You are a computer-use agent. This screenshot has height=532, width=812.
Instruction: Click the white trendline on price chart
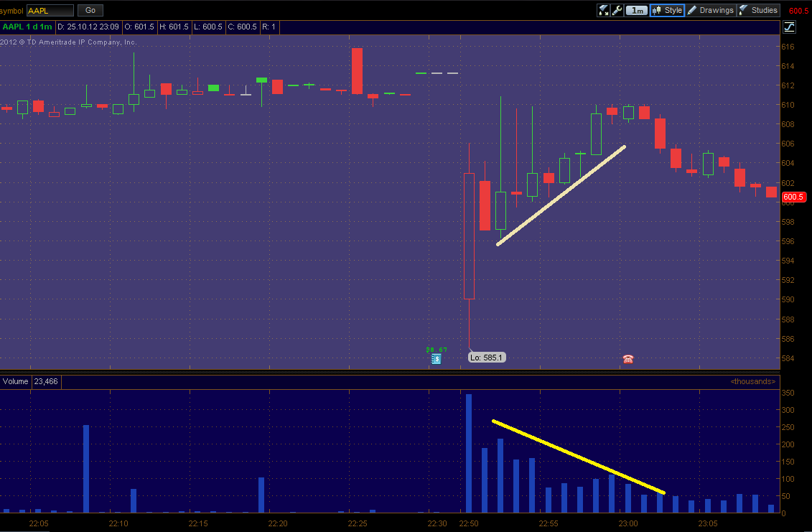click(561, 195)
